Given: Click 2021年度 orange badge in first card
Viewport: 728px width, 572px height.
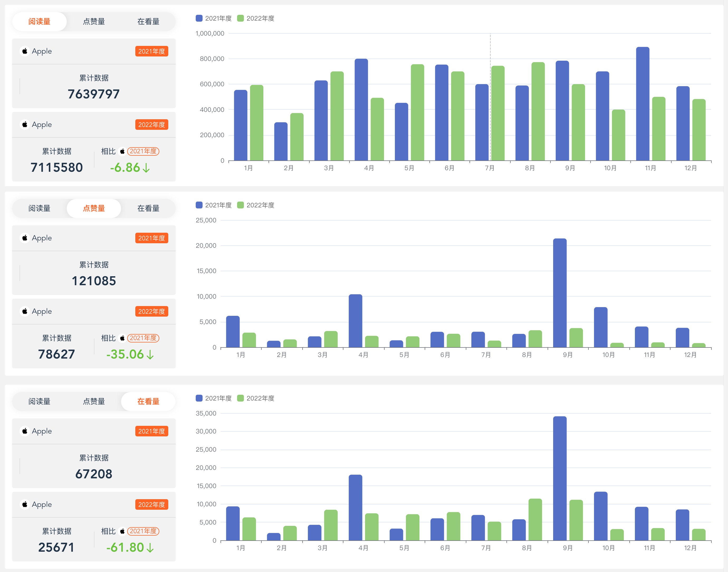Looking at the screenshot, I should [152, 51].
